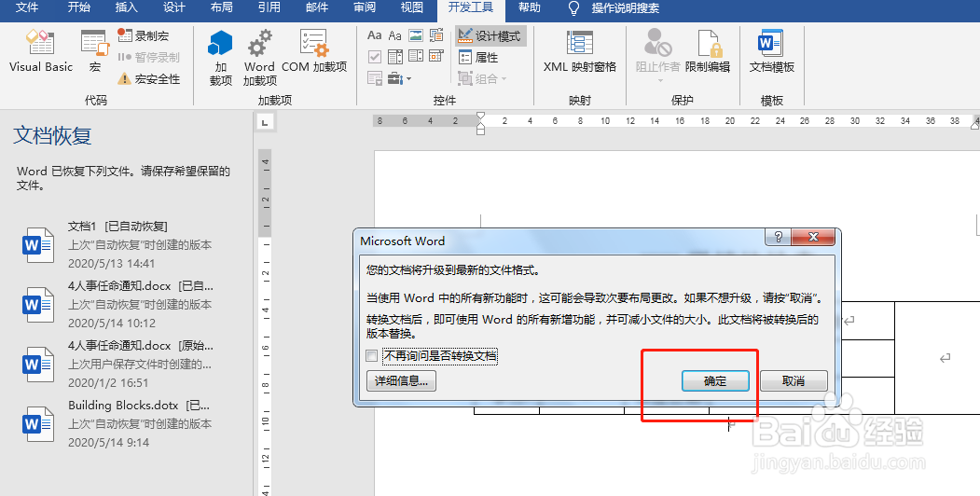Open the File (文件) tab
Screen dimensions: 980x496
tap(27, 7)
